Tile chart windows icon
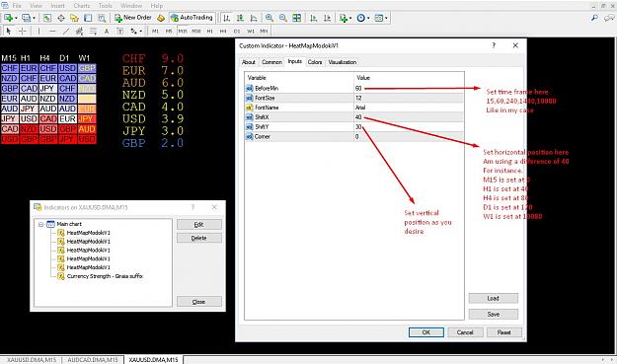 pos(297,18)
